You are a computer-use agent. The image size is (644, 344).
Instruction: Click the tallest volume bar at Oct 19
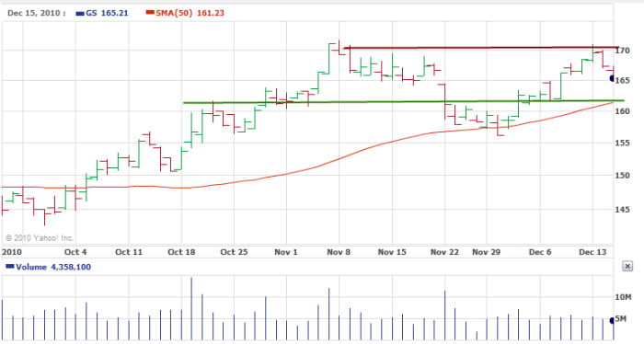coord(191,309)
